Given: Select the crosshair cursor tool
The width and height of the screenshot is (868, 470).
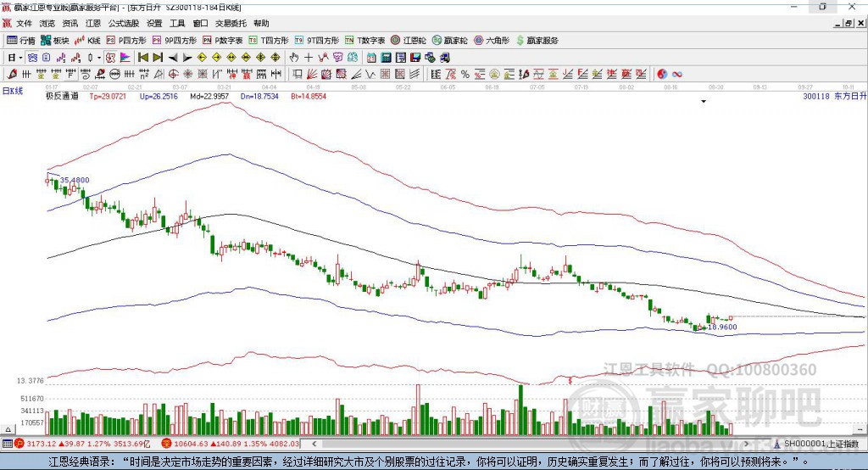Looking at the screenshot, I should [x=309, y=58].
